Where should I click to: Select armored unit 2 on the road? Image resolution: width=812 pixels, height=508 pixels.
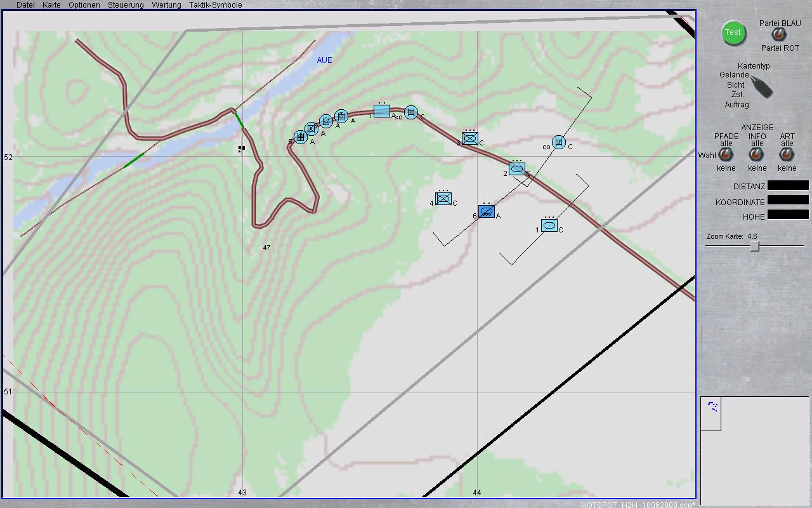pos(517,169)
